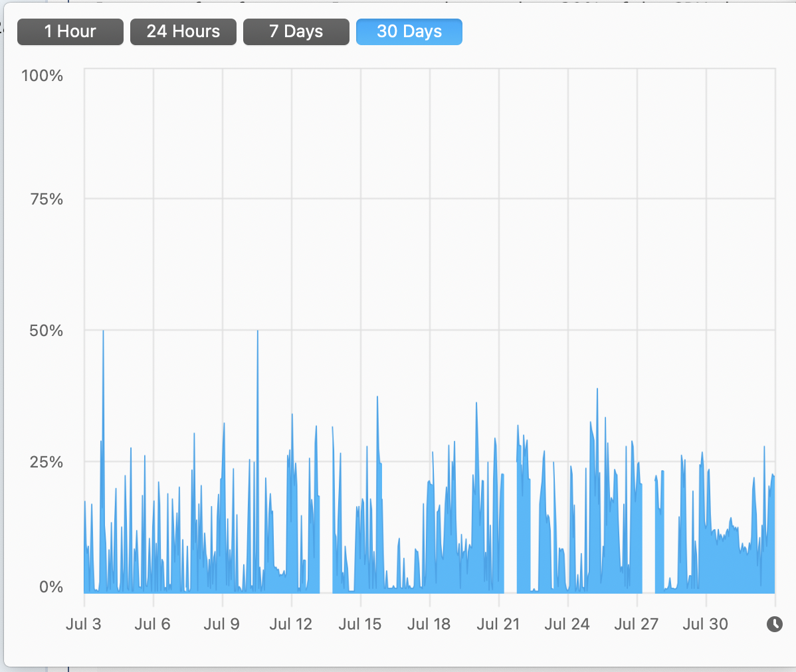Click the 75% axis label
The image size is (796, 672).
[47, 199]
